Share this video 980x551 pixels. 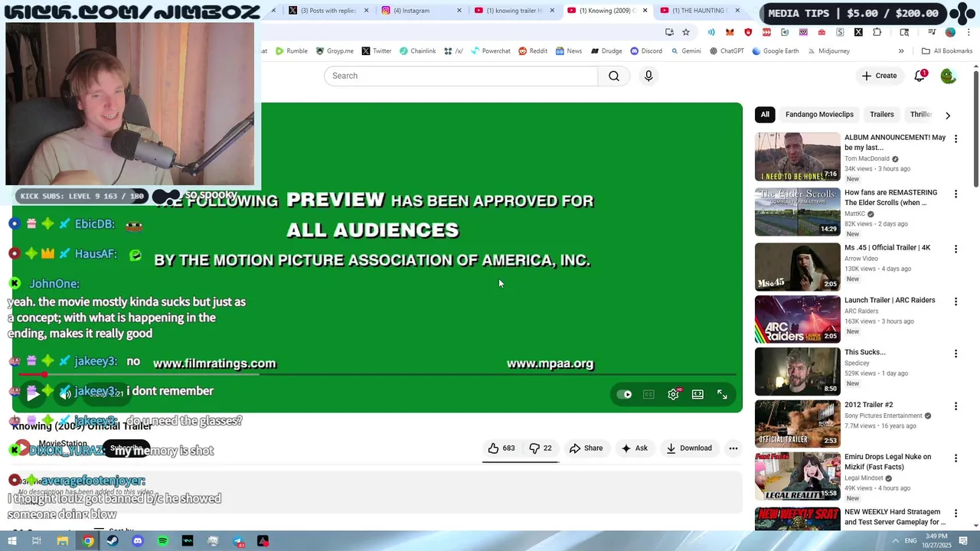pyautogui.click(x=586, y=448)
